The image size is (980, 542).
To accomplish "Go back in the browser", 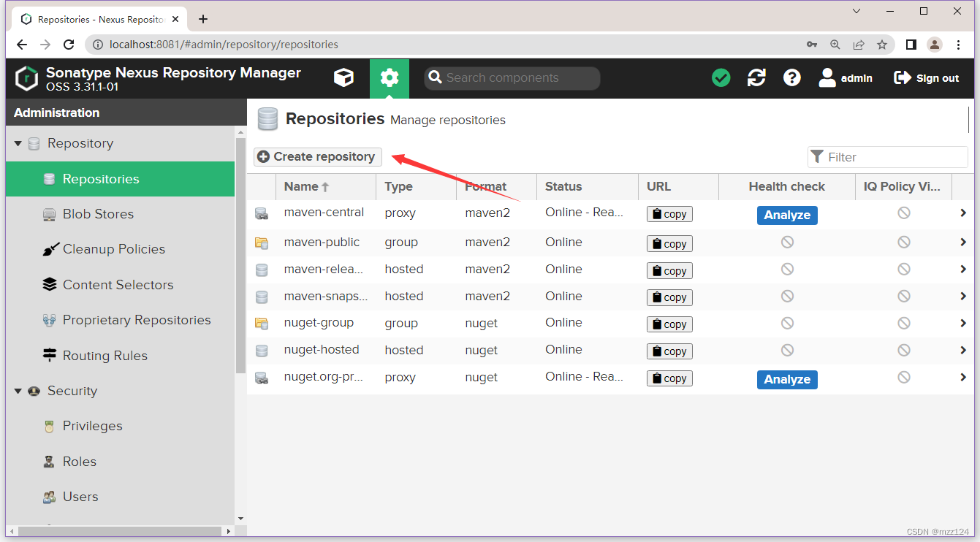I will 22,45.
